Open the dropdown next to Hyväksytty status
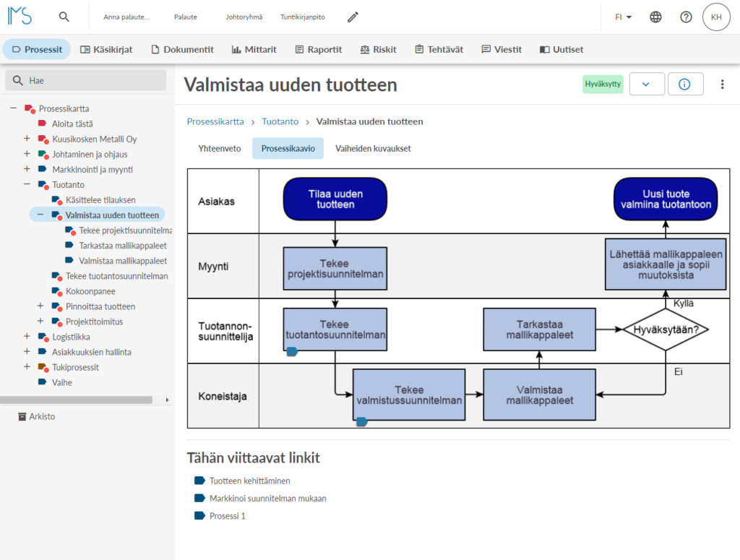This screenshot has width=740, height=560. (x=647, y=84)
